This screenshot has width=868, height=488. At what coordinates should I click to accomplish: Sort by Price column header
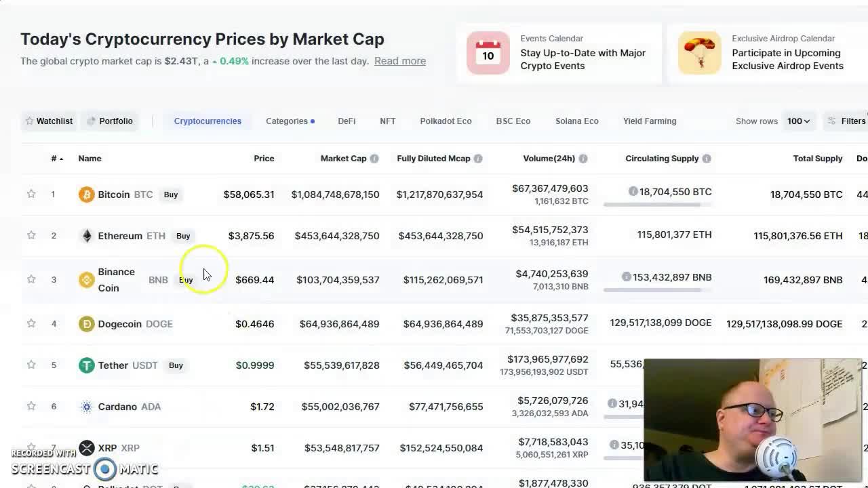[x=264, y=159]
